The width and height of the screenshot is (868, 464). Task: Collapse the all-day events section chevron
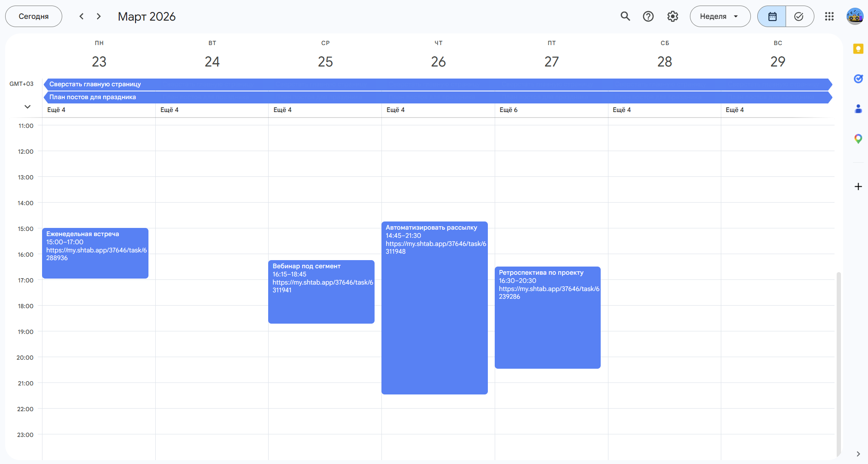coord(27,106)
